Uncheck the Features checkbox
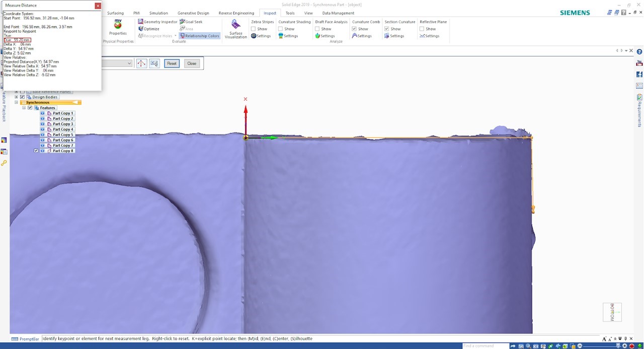The image size is (644, 349). click(x=30, y=108)
